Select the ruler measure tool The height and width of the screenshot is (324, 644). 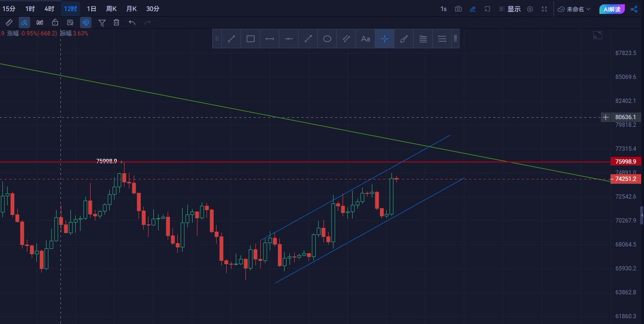tap(9, 23)
